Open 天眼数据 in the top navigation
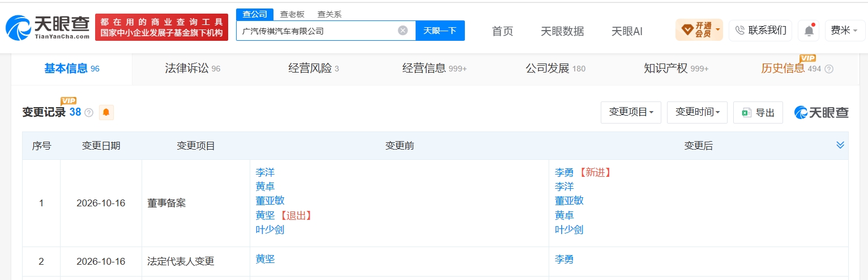 pos(562,31)
